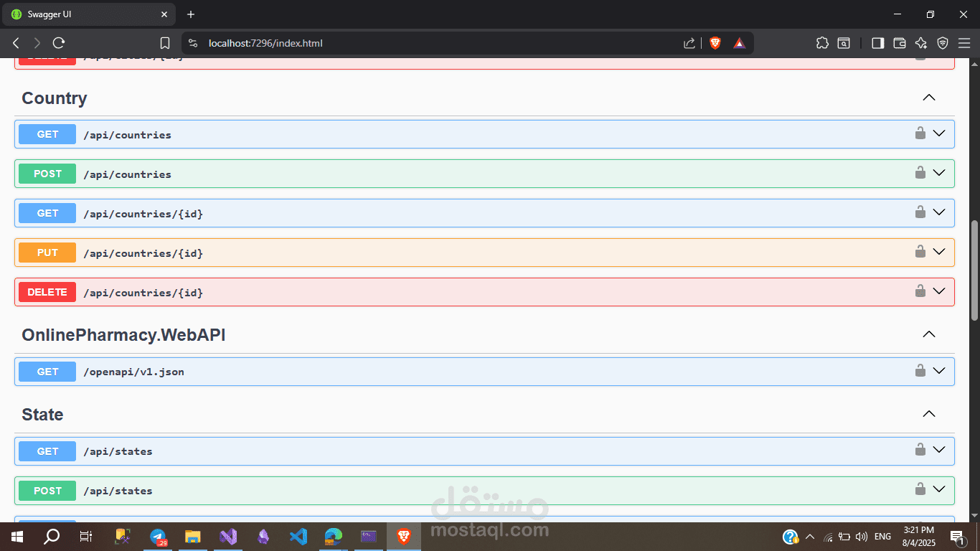Click the GET button for /api/countries
This screenshot has height=551, width=980.
click(x=47, y=134)
